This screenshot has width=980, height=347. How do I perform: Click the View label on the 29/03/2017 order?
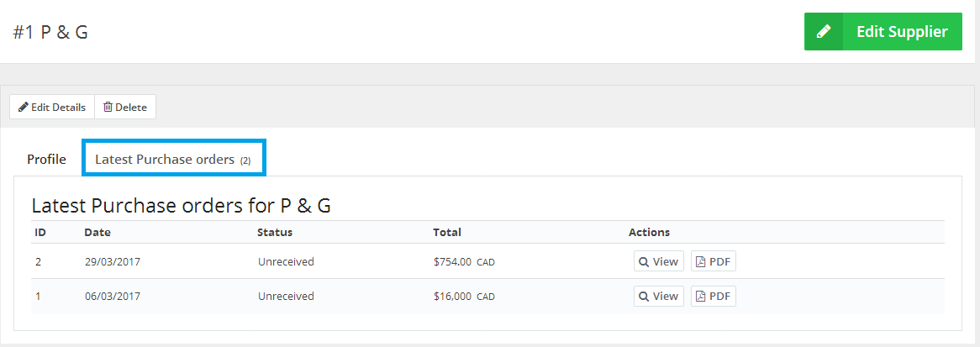pyautogui.click(x=666, y=262)
